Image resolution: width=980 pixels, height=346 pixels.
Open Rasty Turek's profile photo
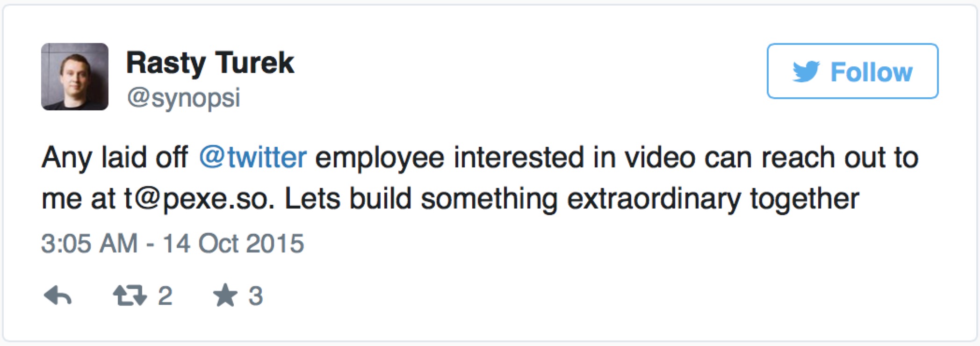[75, 77]
